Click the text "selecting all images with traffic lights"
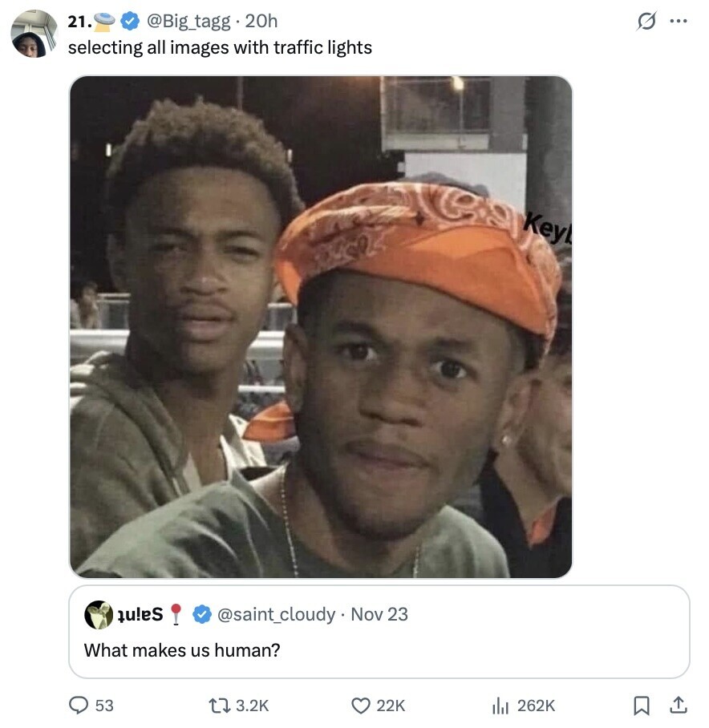Viewport: 709px width, 728px height. tap(220, 47)
